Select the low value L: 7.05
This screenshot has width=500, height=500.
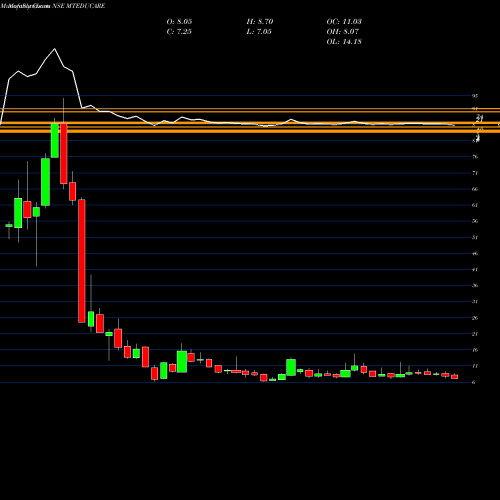[259, 32]
